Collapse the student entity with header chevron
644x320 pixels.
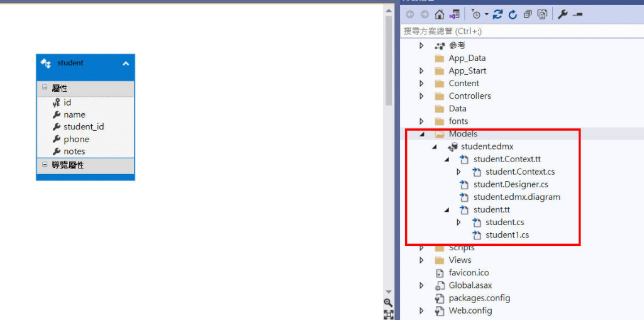coord(126,63)
